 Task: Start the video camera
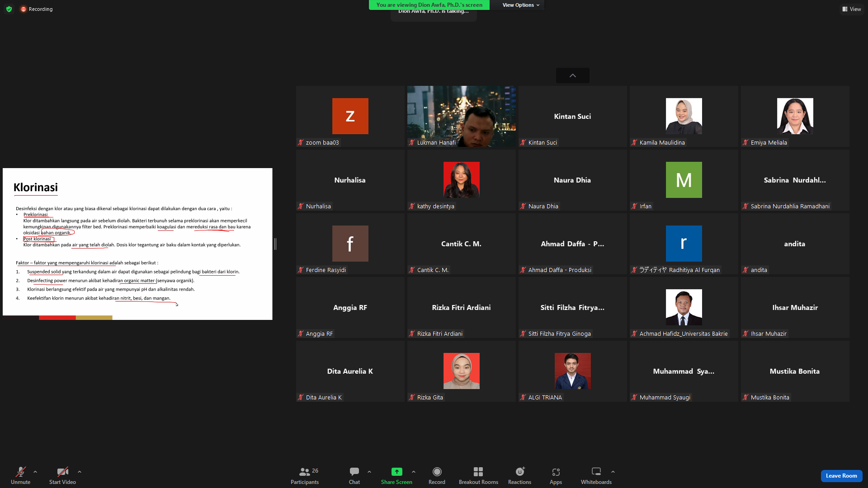[62, 475]
